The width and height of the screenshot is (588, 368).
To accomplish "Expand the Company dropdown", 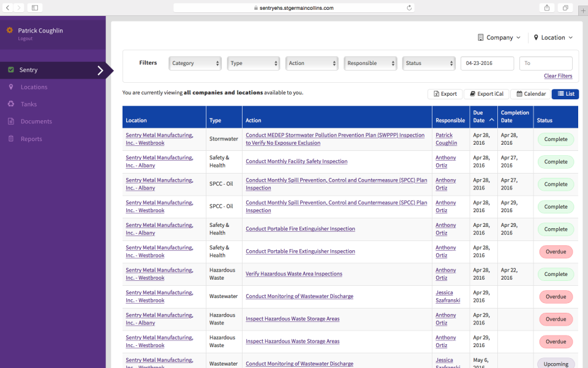I will coord(499,37).
